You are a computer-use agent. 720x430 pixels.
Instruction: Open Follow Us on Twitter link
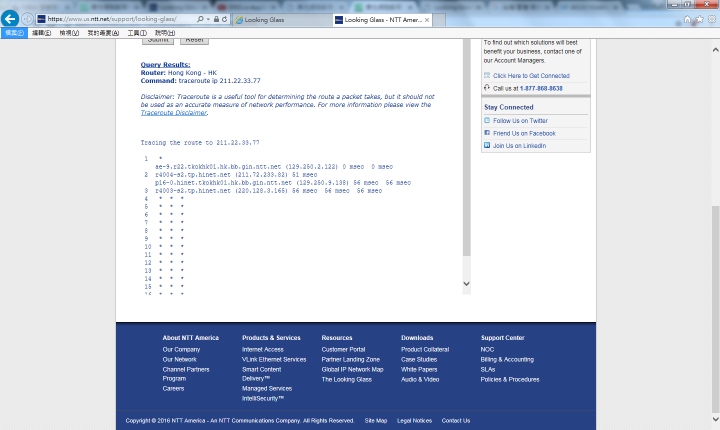(x=520, y=121)
